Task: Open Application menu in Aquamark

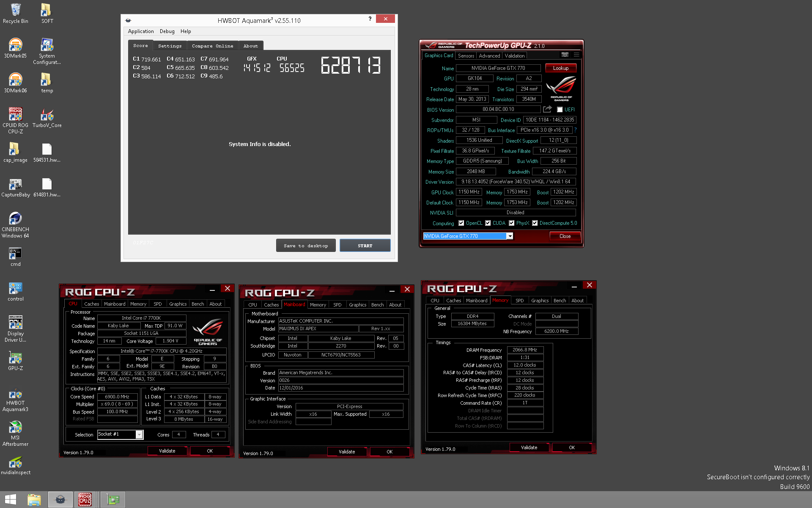Action: tap(141, 31)
